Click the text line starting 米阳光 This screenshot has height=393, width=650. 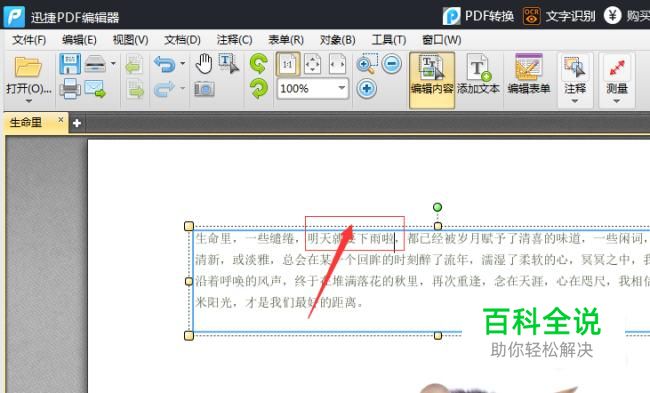[x=279, y=303]
